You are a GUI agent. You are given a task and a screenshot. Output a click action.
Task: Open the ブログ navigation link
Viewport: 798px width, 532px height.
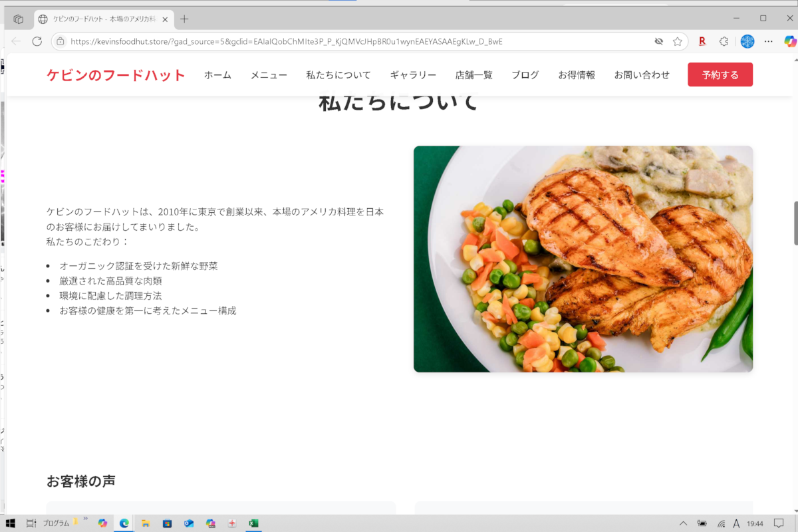(525, 75)
